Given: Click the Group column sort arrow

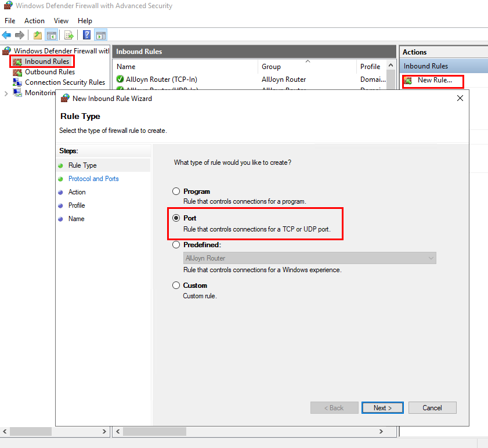Looking at the screenshot, I should point(308,61).
